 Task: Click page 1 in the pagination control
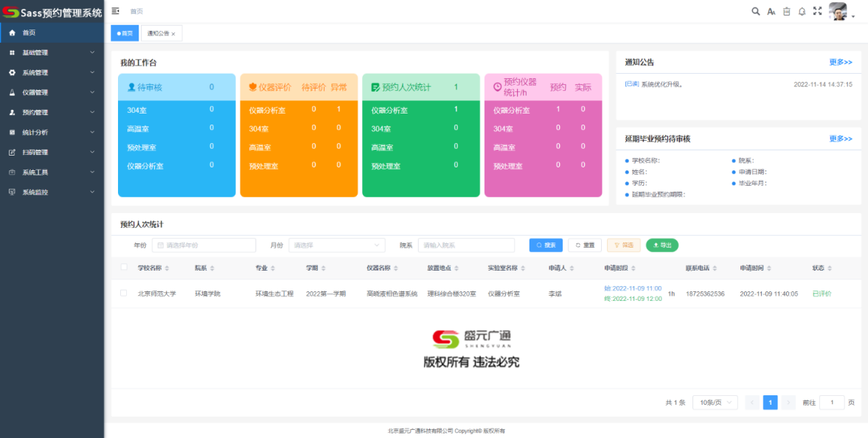[x=770, y=402]
